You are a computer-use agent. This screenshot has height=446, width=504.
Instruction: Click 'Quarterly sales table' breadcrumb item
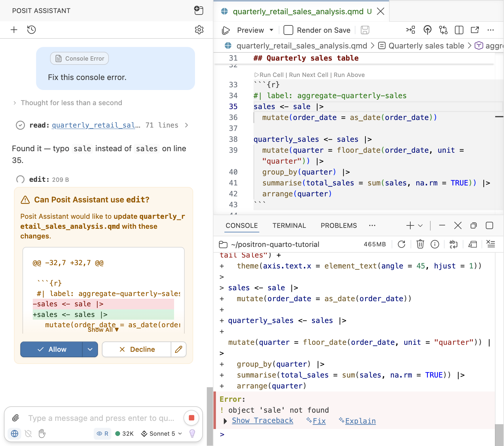426,46
